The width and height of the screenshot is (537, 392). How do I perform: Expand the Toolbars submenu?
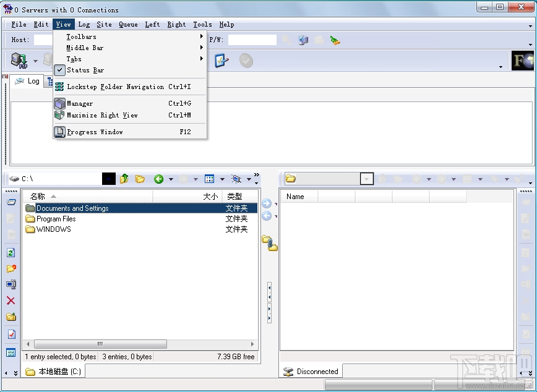coord(82,36)
